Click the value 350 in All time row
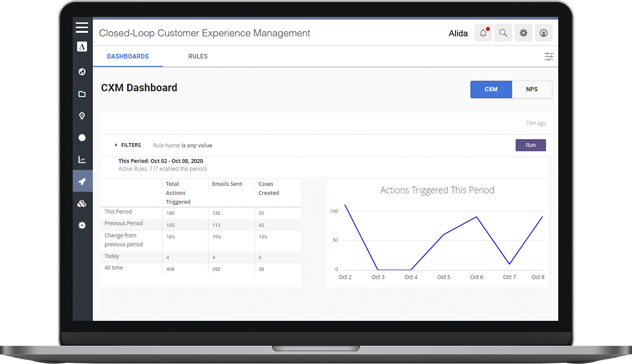The width and height of the screenshot is (632, 364). (x=216, y=269)
